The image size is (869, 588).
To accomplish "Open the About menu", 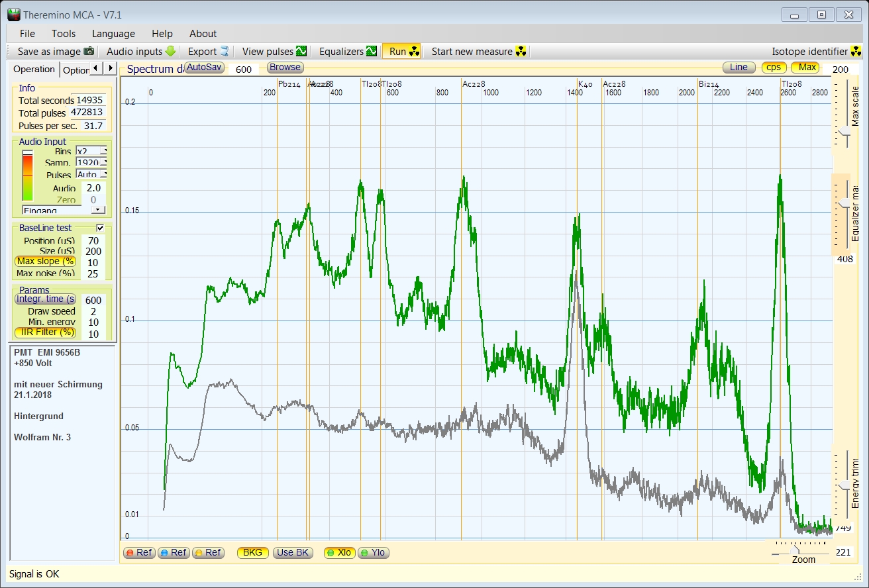I will tap(203, 34).
